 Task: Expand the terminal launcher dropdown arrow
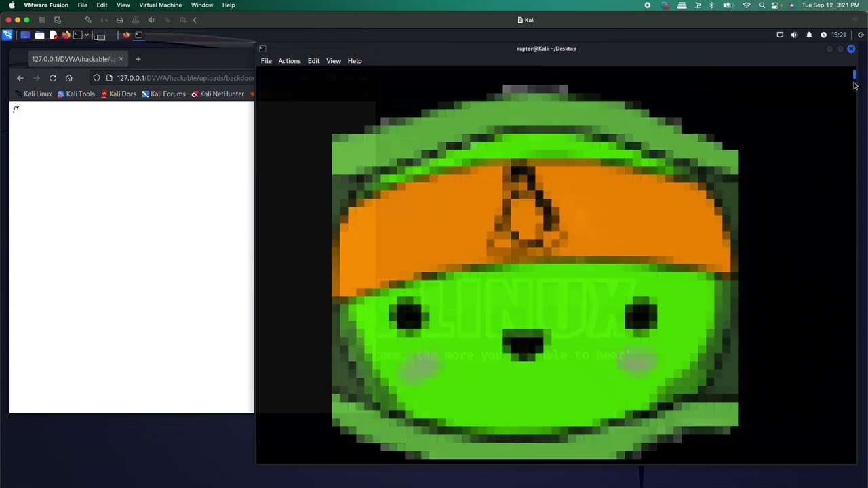(87, 35)
